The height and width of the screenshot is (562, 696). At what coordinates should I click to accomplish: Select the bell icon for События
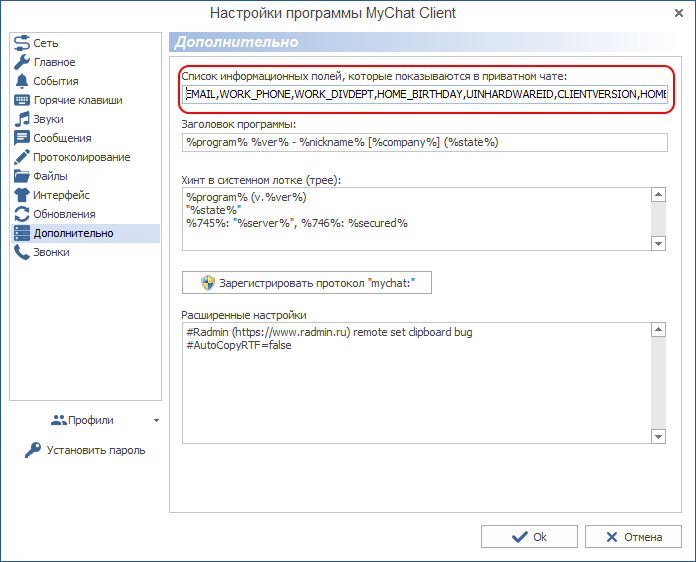[x=22, y=81]
